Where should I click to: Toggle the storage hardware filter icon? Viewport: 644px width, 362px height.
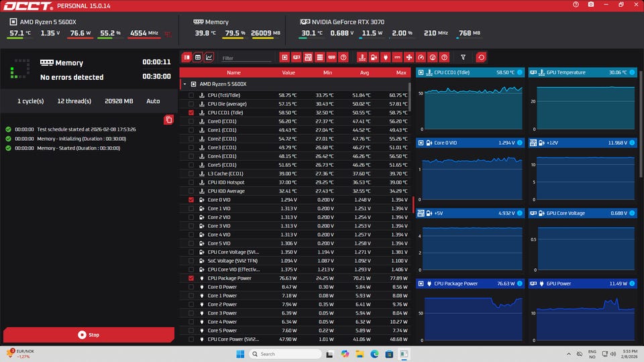click(x=320, y=58)
